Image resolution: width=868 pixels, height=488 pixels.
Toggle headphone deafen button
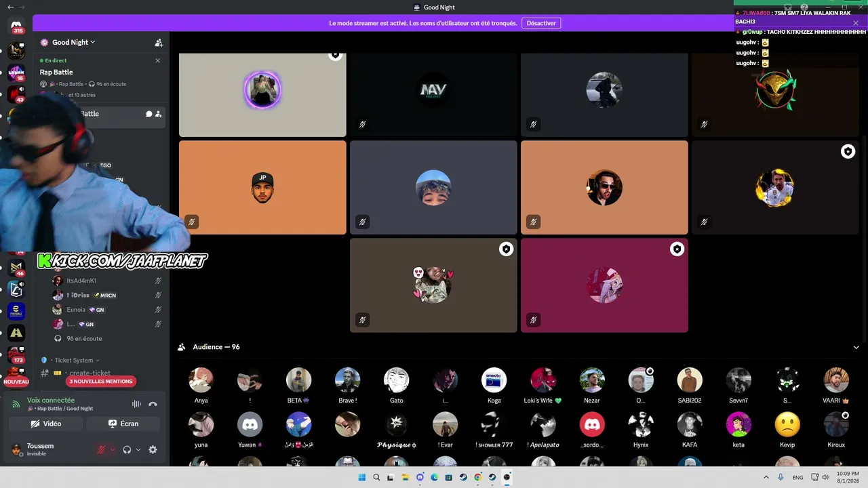127,449
